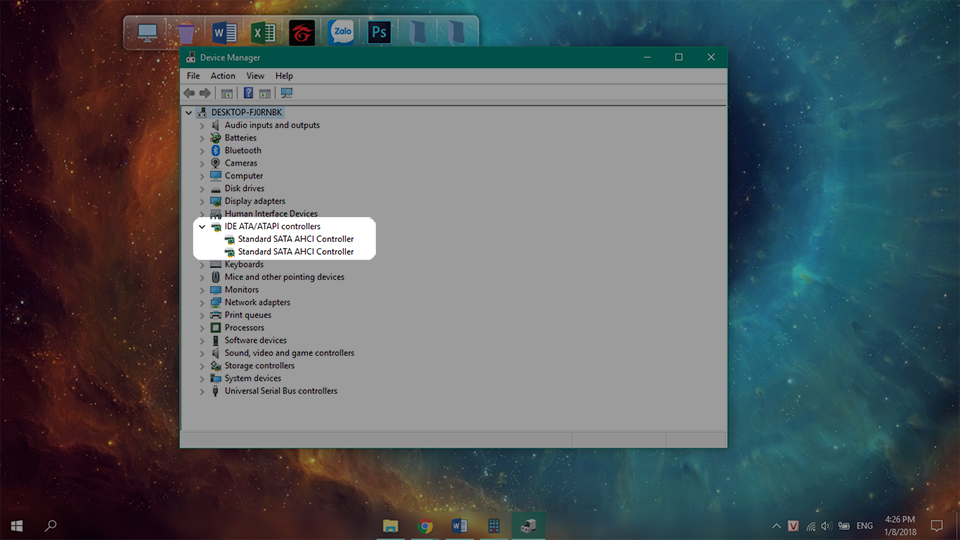
Task: Open the Help menu
Action: point(284,76)
